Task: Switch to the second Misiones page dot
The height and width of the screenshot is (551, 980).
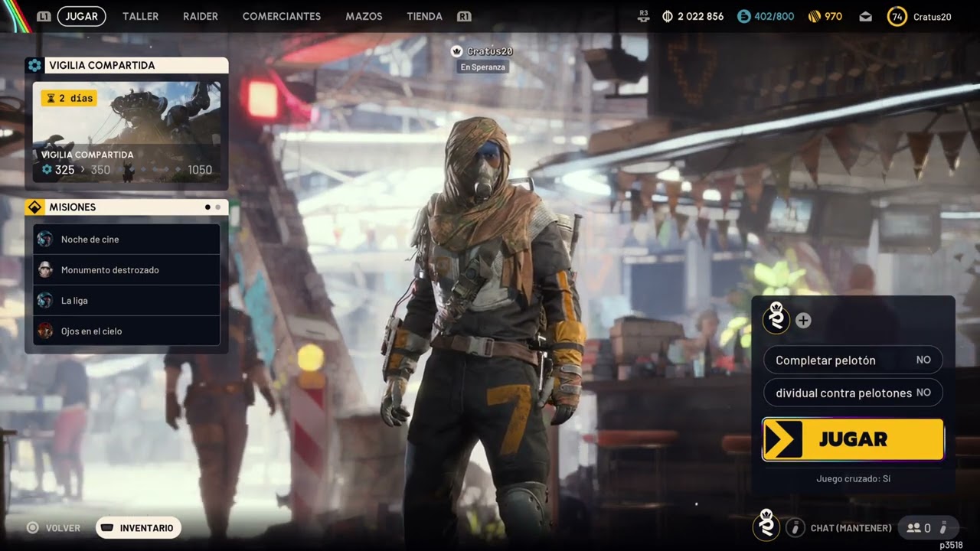Action: coord(217,207)
